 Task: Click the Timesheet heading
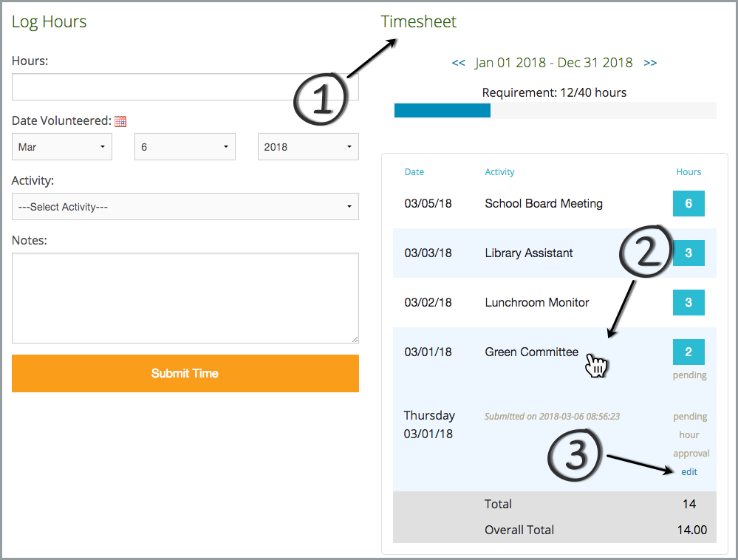point(418,21)
